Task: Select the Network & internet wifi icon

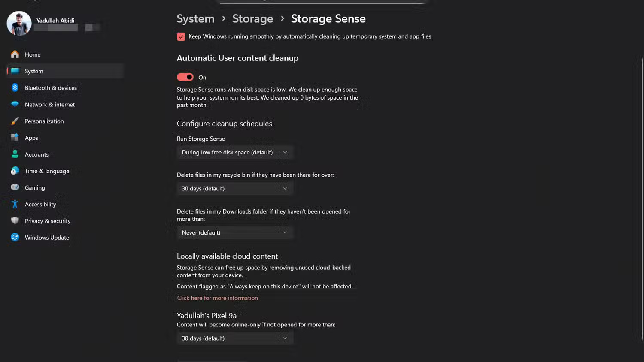Action: [x=15, y=105]
